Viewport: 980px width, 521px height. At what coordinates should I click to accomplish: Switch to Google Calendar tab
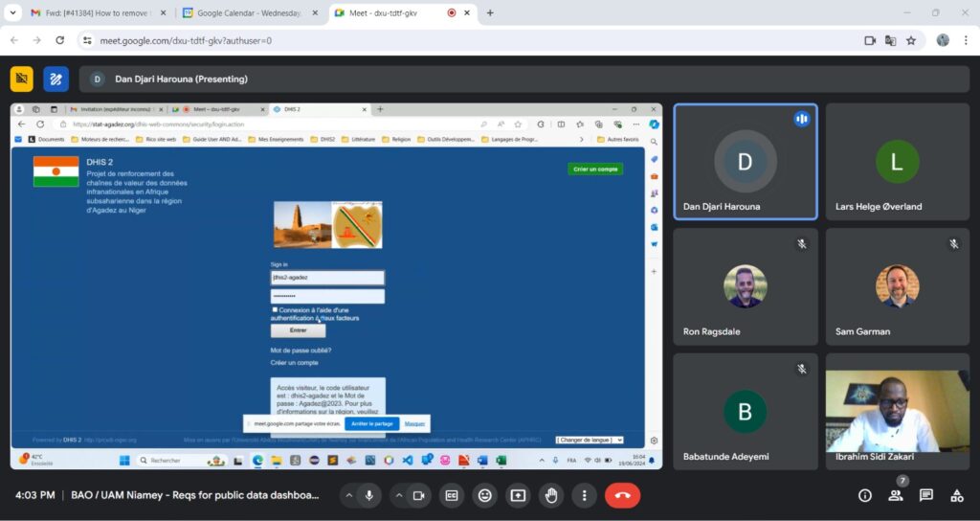[x=250, y=12]
